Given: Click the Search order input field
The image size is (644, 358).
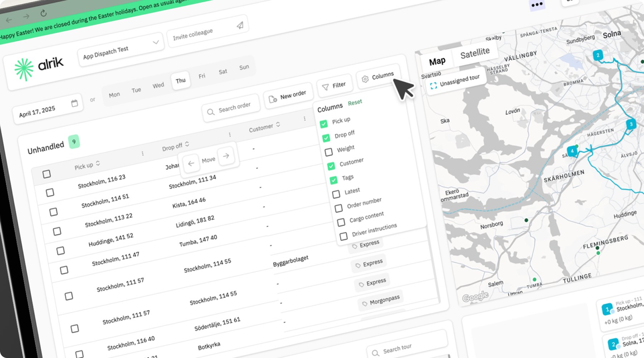Looking at the screenshot, I should point(231,108).
